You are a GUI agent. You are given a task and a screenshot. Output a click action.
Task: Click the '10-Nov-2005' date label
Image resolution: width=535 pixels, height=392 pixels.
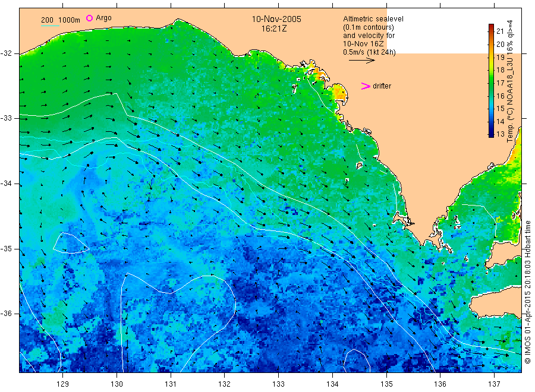276,19
